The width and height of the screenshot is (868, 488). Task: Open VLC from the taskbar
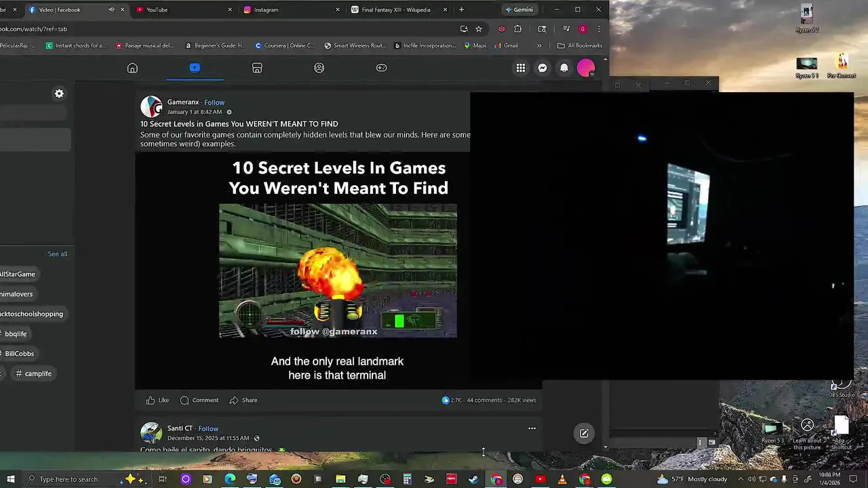tap(562, 479)
